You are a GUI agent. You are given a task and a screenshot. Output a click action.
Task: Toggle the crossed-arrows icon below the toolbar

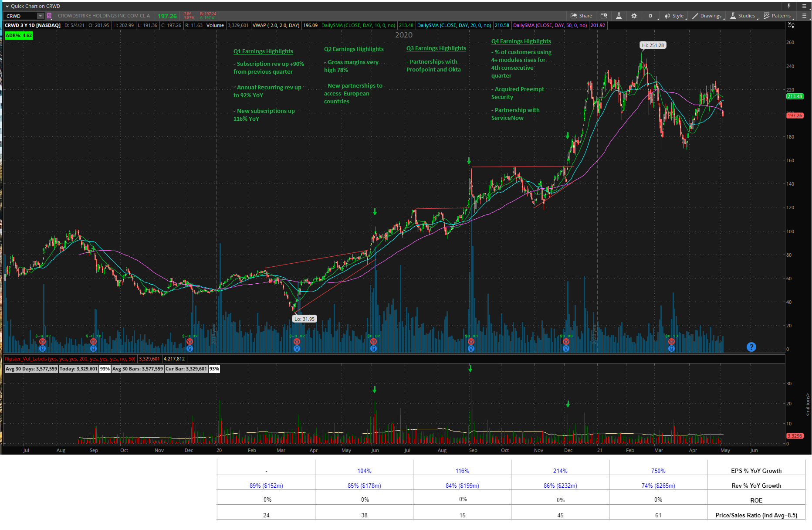[x=791, y=26]
